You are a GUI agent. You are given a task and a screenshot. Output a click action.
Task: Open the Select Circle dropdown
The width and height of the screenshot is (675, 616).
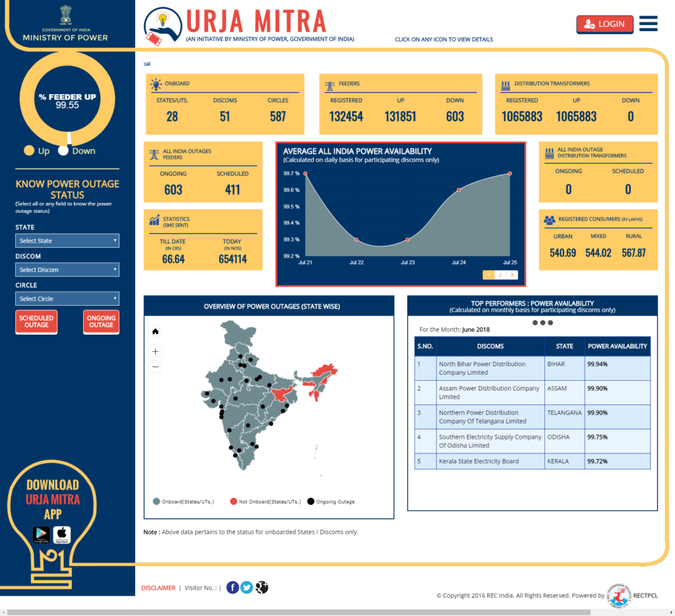coord(67,298)
